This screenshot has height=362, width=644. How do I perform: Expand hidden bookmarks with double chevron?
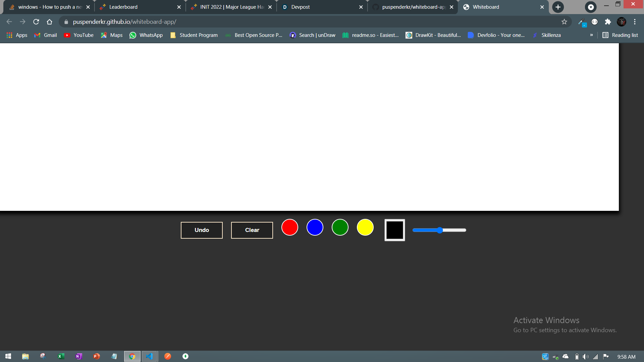[591, 35]
